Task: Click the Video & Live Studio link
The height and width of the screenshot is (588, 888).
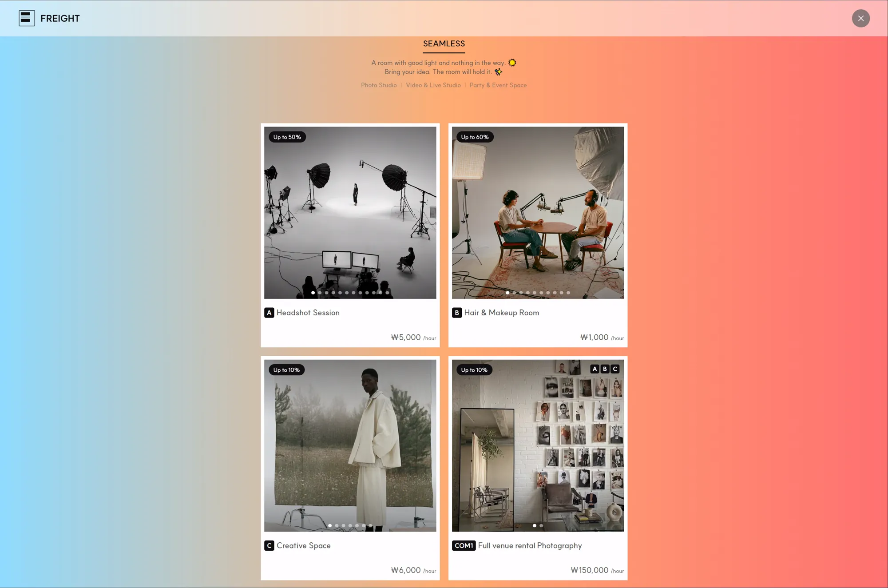Action: coord(433,85)
